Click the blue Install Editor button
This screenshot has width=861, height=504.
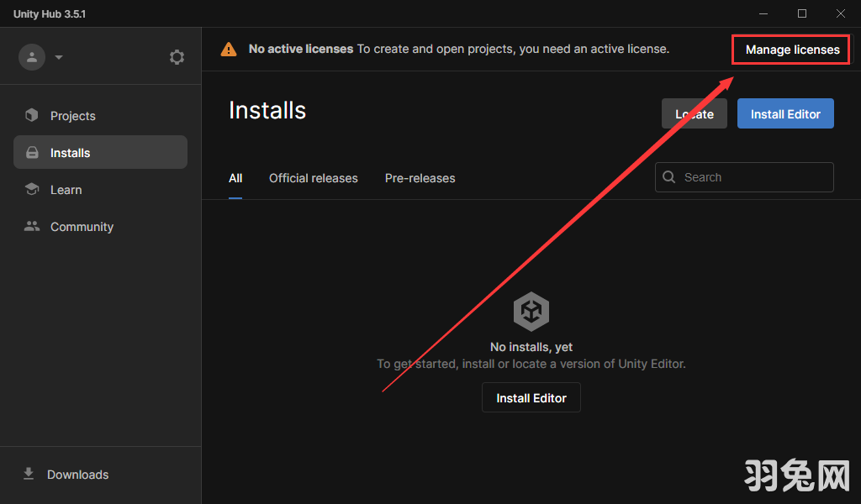[x=785, y=114]
